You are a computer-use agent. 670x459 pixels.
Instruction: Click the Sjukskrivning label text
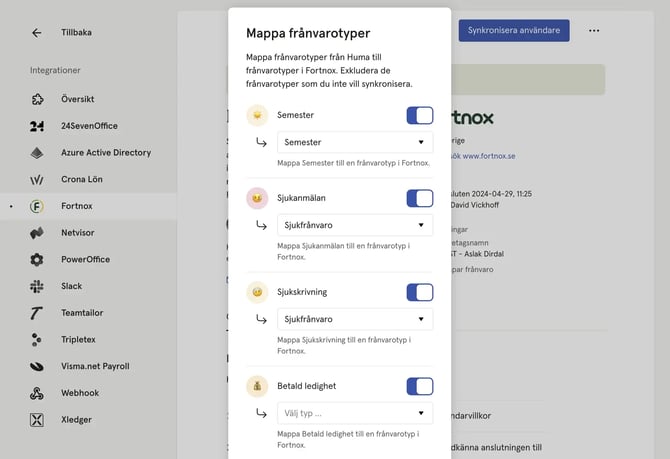coord(302,292)
